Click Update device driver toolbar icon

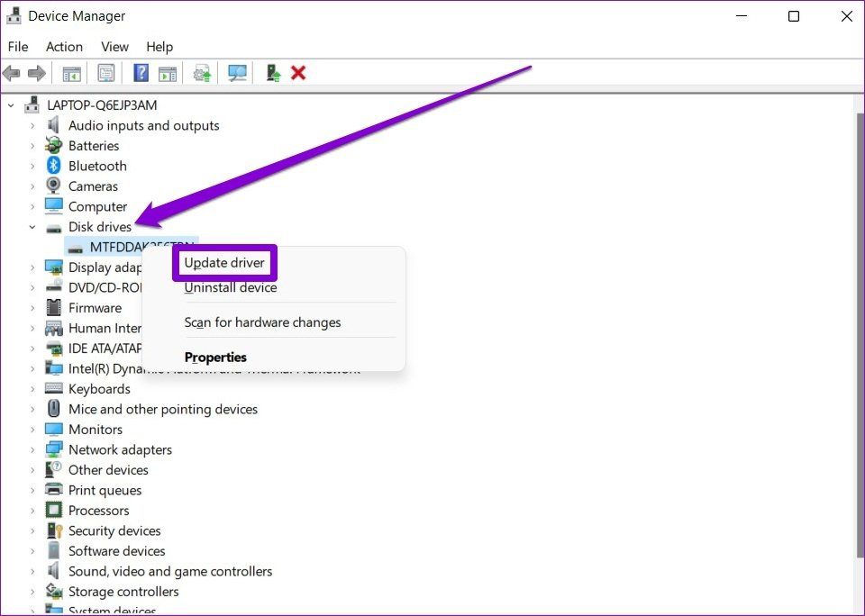202,73
